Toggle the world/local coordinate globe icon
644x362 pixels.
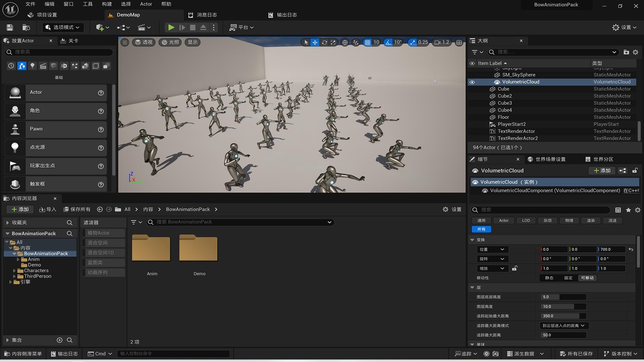pyautogui.click(x=345, y=42)
